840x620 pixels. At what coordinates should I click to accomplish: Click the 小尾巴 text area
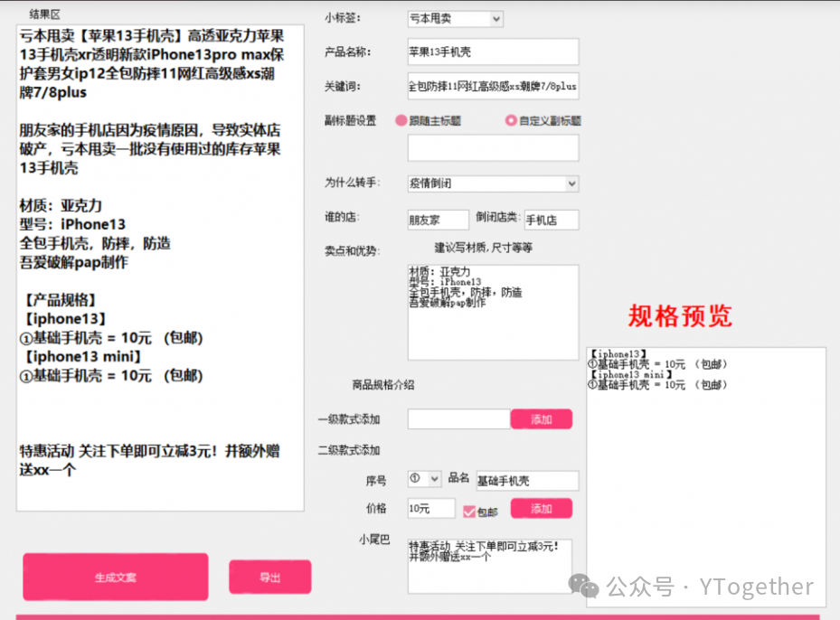tap(490, 566)
